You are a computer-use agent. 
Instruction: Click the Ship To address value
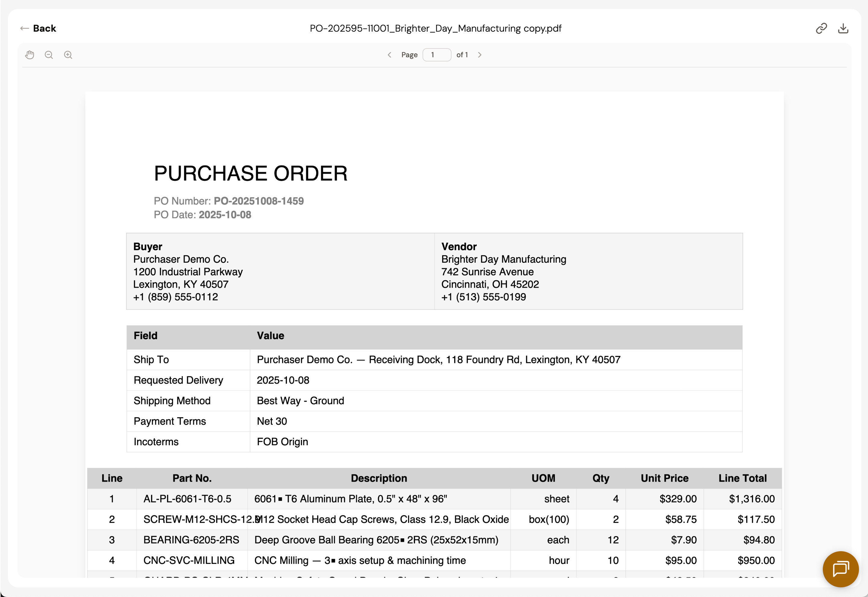coord(438,359)
